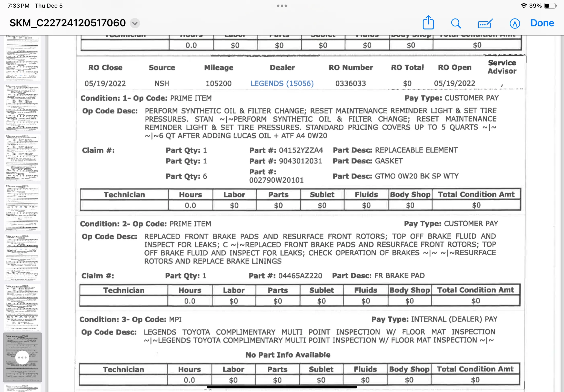This screenshot has height=392, width=564.
Task: Tap FR BRAKE PAD description
Action: click(x=399, y=276)
